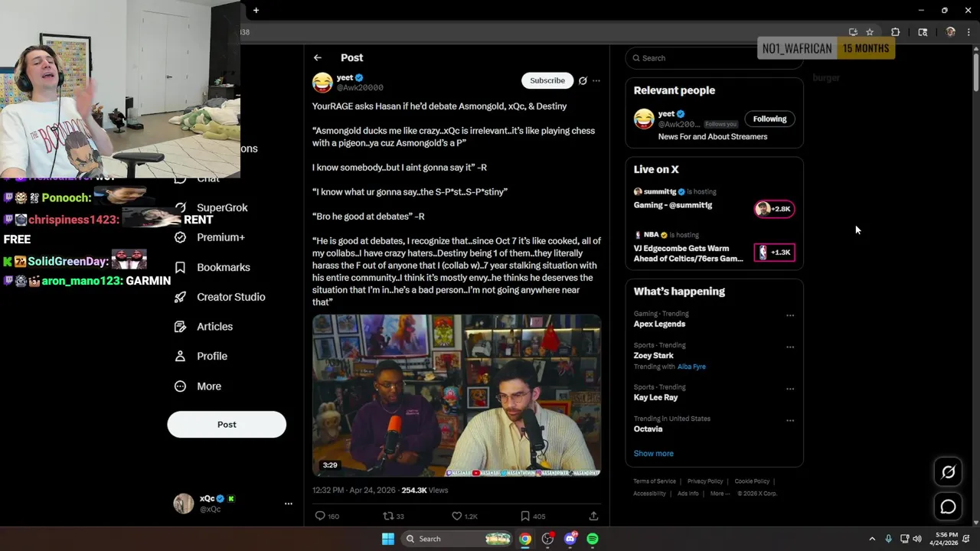
Task: Open summit1g listeners +2.8K badge
Action: [x=774, y=209]
